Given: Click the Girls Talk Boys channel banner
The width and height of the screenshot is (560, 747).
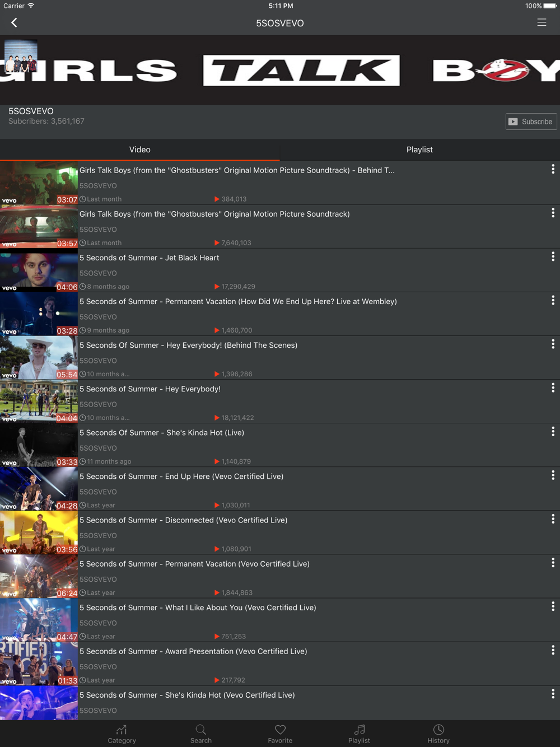Looking at the screenshot, I should tap(302, 71).
